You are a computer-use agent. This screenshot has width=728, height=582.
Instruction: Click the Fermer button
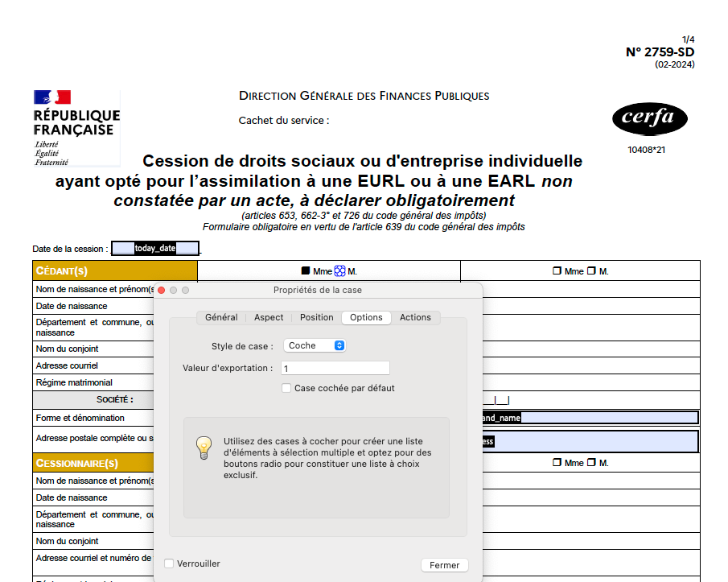coord(444,565)
